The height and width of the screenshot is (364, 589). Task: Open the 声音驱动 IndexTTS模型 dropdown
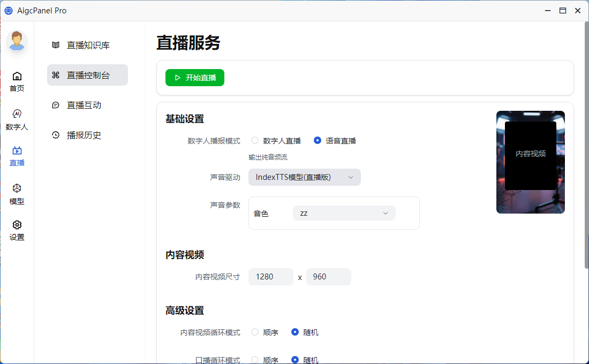305,177
